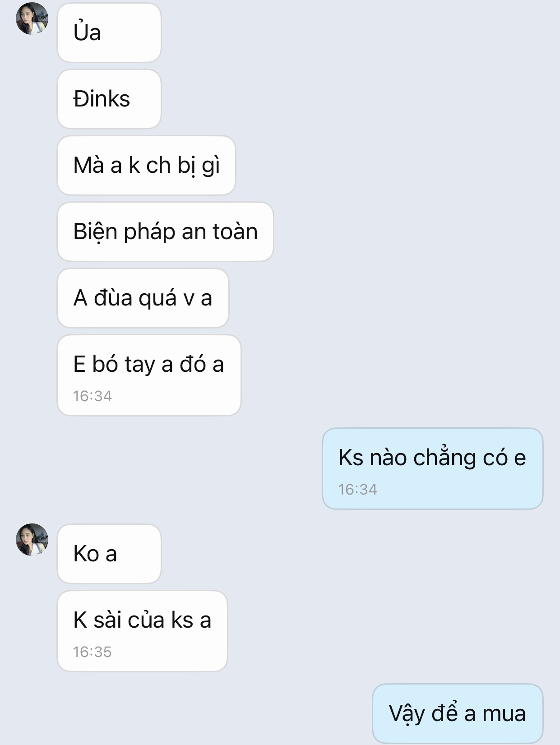
Task: Tap the word 'toàn' in safety message
Action: (x=235, y=231)
